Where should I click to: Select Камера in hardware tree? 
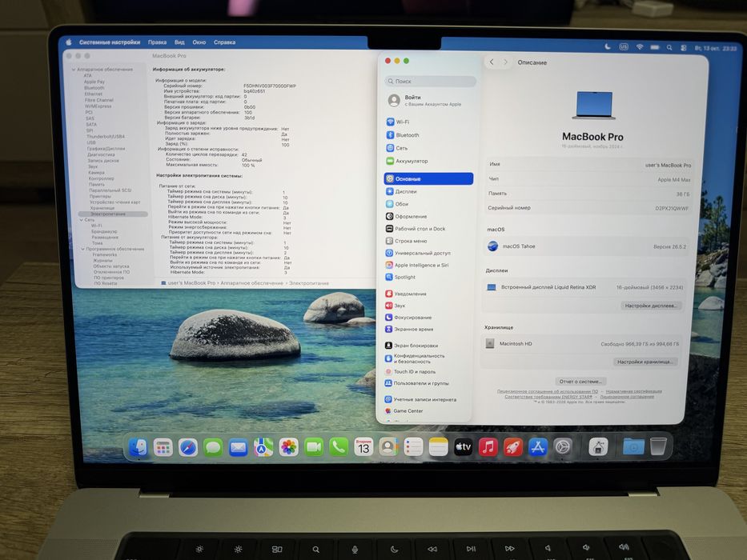coord(97,172)
